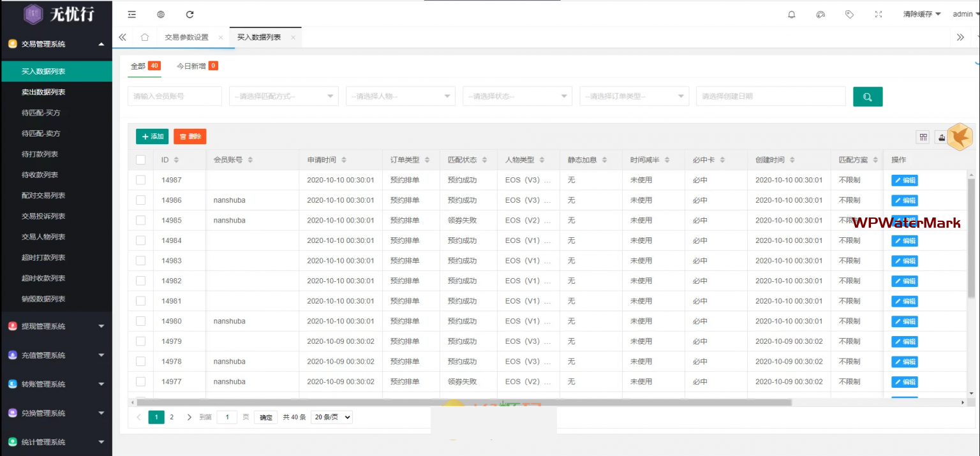Viewport: 980px width, 456px height.
Task: Click the home tab icon
Action: click(145, 37)
